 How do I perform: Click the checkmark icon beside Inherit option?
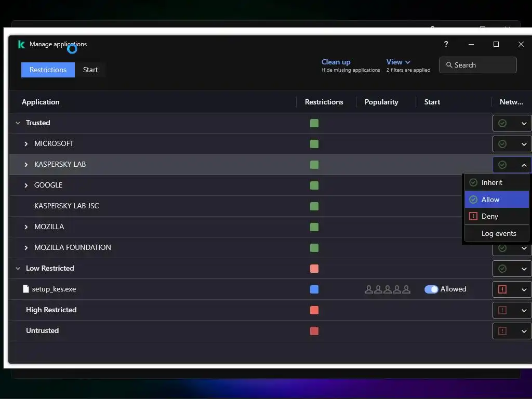[473, 182]
